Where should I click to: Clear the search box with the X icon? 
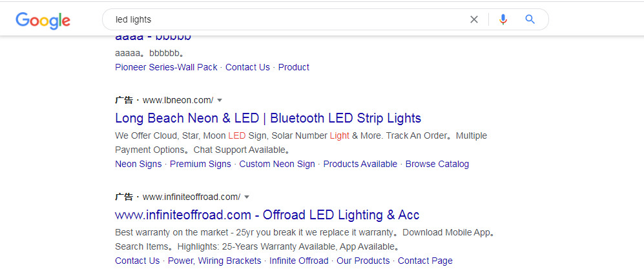coord(474,19)
